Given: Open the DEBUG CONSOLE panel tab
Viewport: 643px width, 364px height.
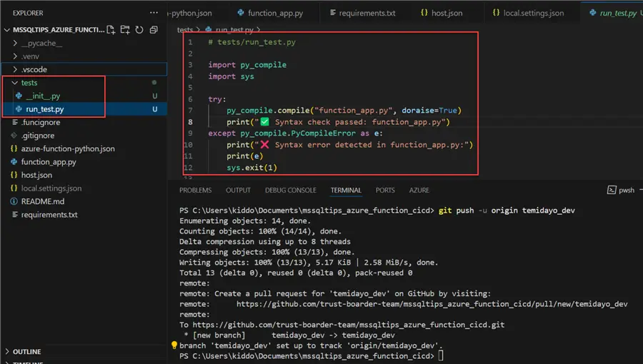Looking at the screenshot, I should tap(290, 190).
